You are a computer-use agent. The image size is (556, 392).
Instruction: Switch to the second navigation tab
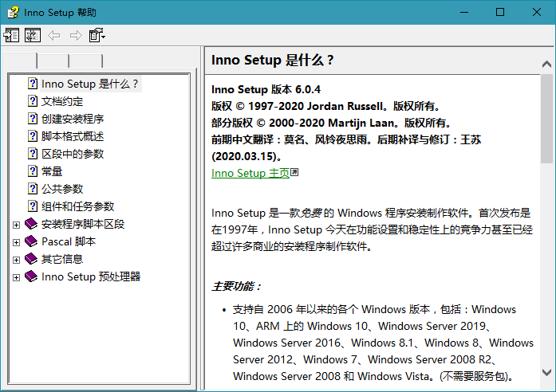(53, 61)
